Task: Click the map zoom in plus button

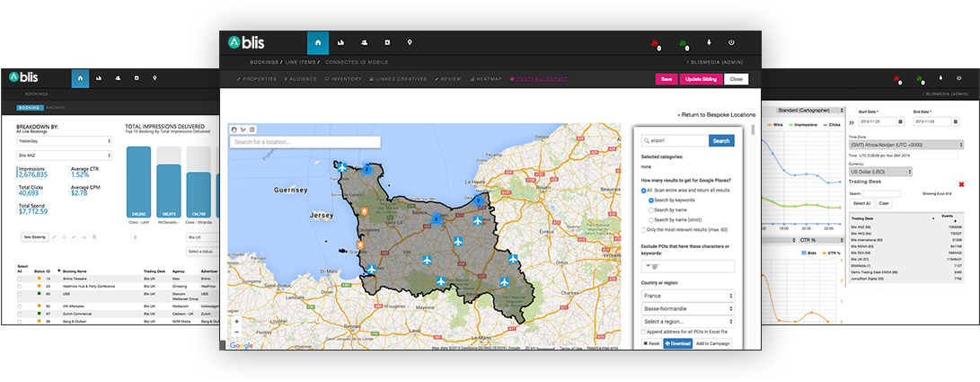Action: 236,321
